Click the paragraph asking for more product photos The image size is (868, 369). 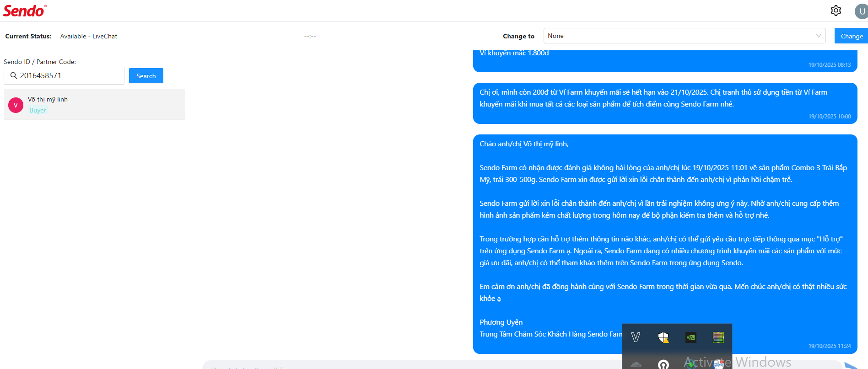tap(659, 209)
